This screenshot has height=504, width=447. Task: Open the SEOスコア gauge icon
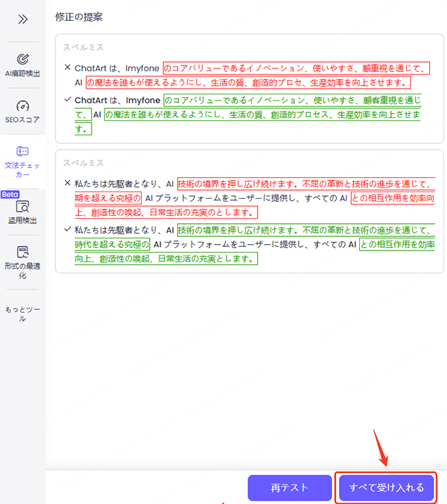click(x=22, y=106)
